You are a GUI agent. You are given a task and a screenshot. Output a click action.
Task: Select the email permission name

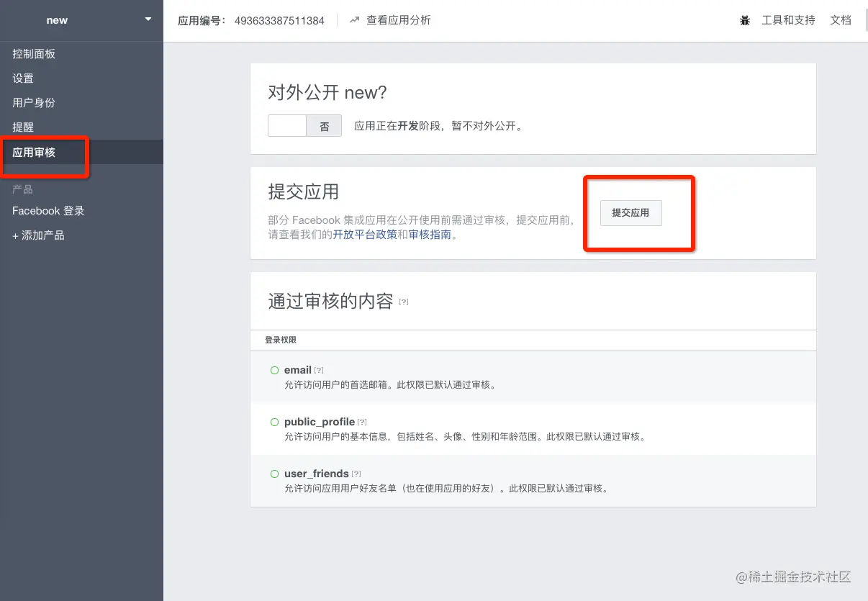[x=298, y=370]
